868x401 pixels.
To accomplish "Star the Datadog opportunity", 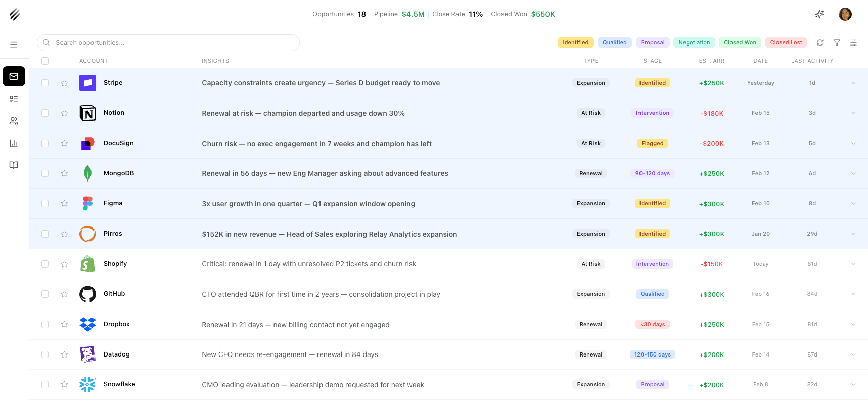I will (x=64, y=354).
